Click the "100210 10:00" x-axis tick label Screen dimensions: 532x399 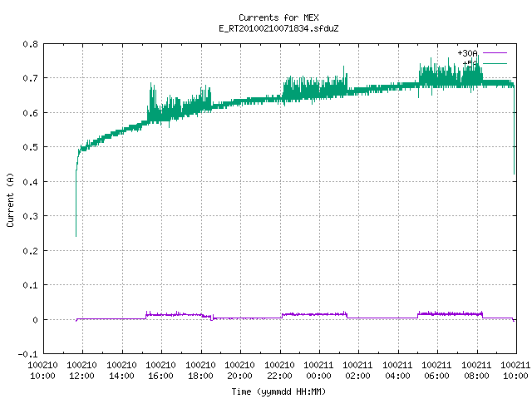[x=42, y=371]
